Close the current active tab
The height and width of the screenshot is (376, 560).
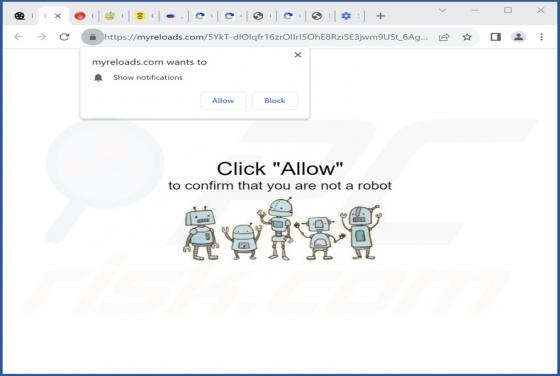pyautogui.click(x=58, y=16)
